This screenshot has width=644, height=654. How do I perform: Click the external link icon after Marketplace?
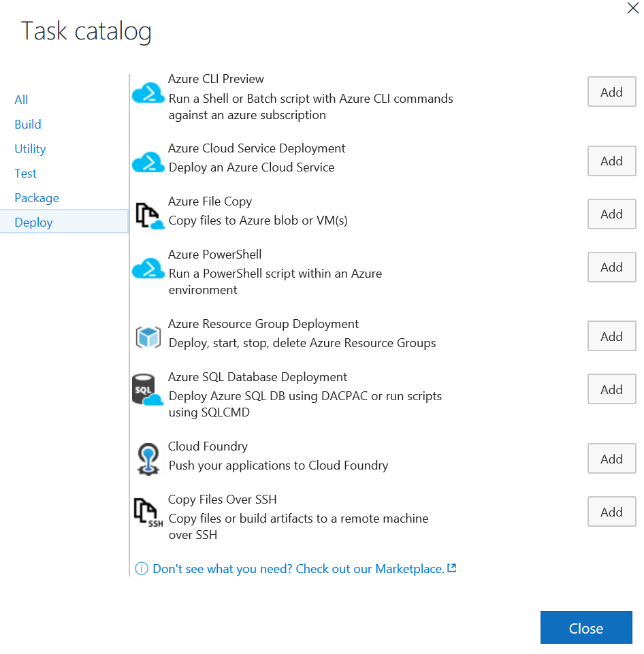click(x=452, y=568)
